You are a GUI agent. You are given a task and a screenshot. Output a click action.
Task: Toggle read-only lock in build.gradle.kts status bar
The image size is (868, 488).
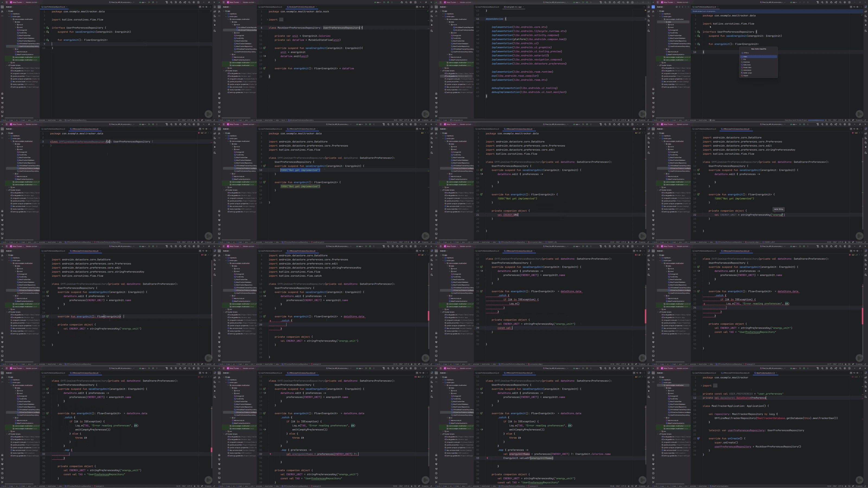click(649, 120)
